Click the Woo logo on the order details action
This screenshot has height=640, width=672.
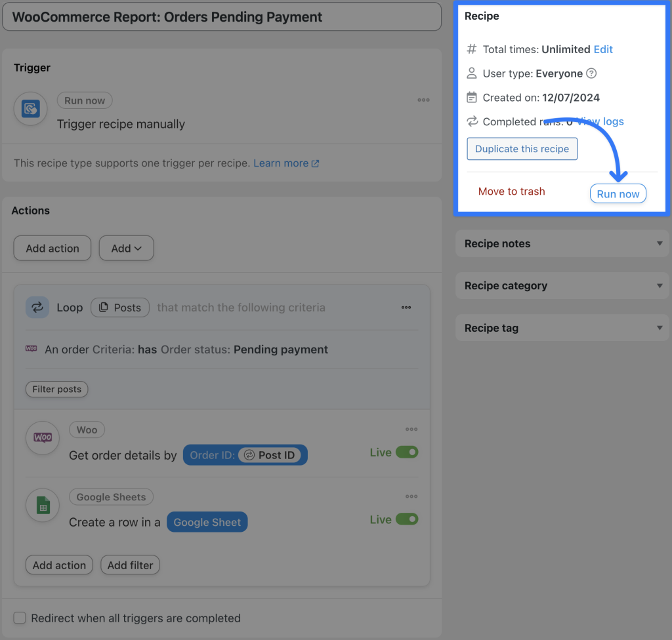(x=42, y=437)
